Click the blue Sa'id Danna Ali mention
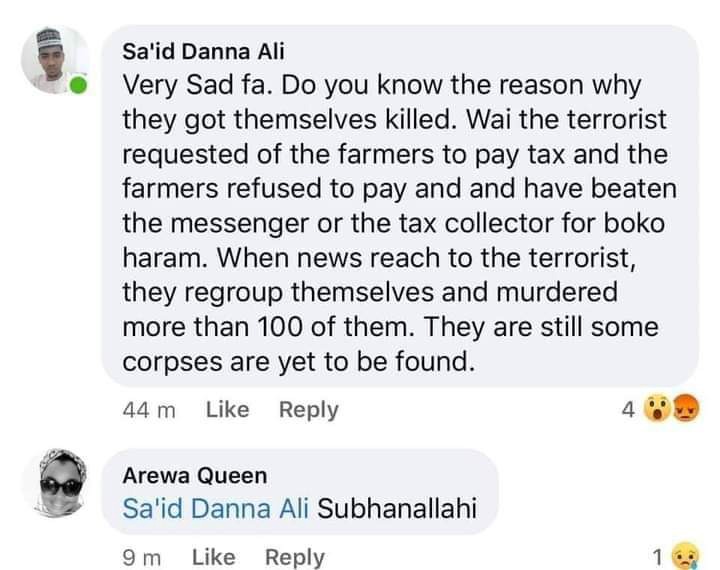This screenshot has height=570, width=720. click(x=215, y=508)
